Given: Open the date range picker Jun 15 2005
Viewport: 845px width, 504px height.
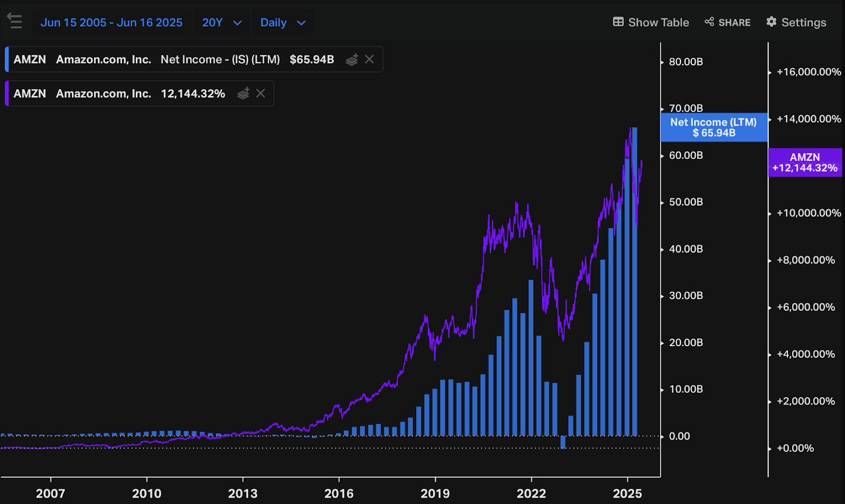Looking at the screenshot, I should click(111, 23).
